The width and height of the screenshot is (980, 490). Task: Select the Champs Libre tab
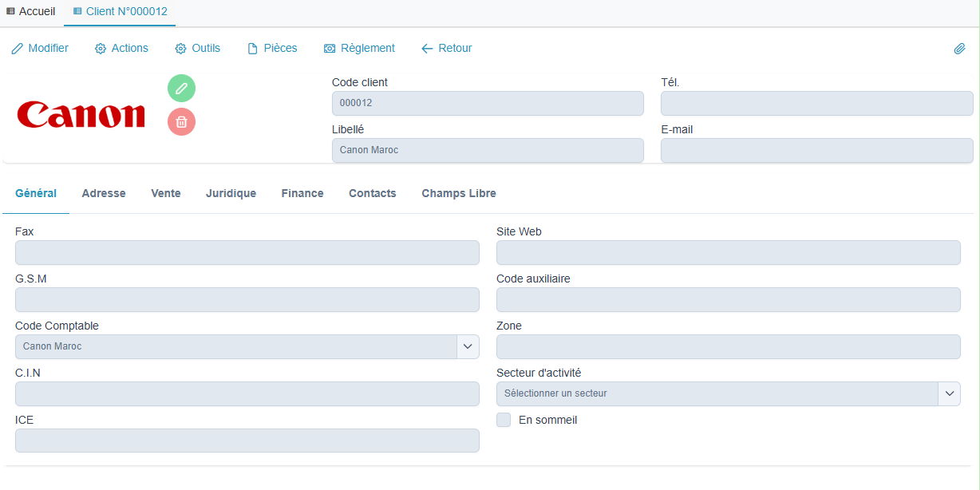click(458, 193)
